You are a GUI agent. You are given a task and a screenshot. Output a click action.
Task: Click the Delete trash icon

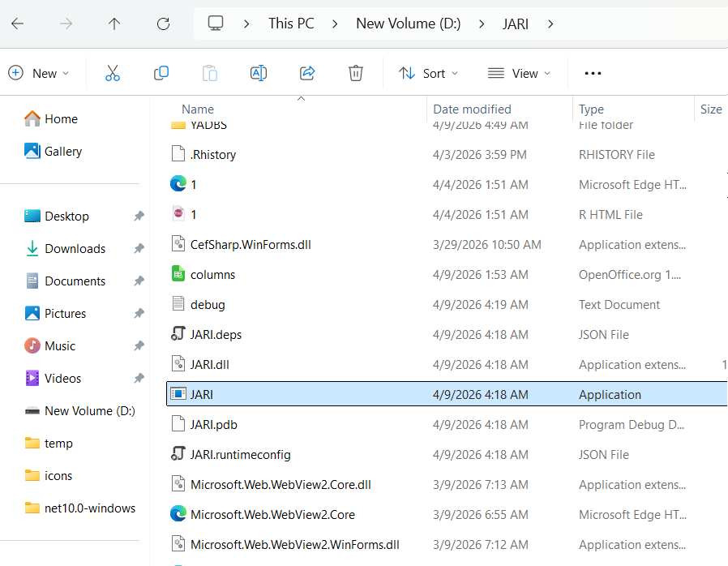(x=355, y=73)
